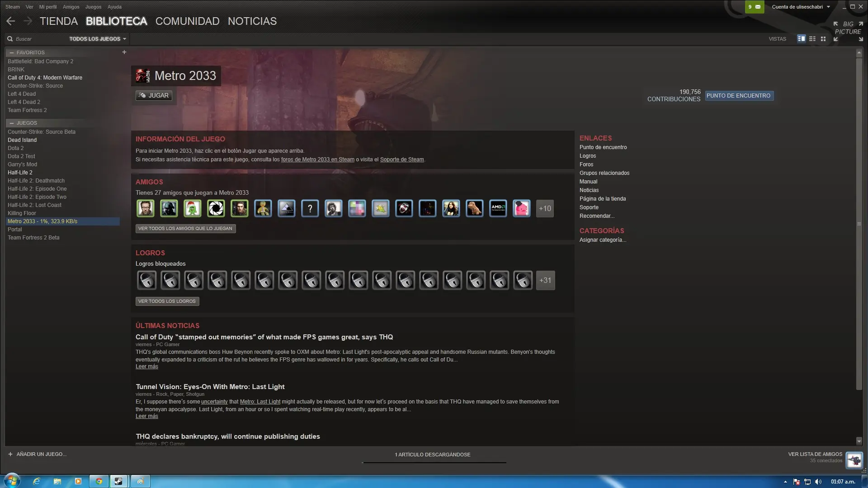Image resolution: width=868 pixels, height=488 pixels.
Task: Switch to detail view in Vistas
Action: 801,39
